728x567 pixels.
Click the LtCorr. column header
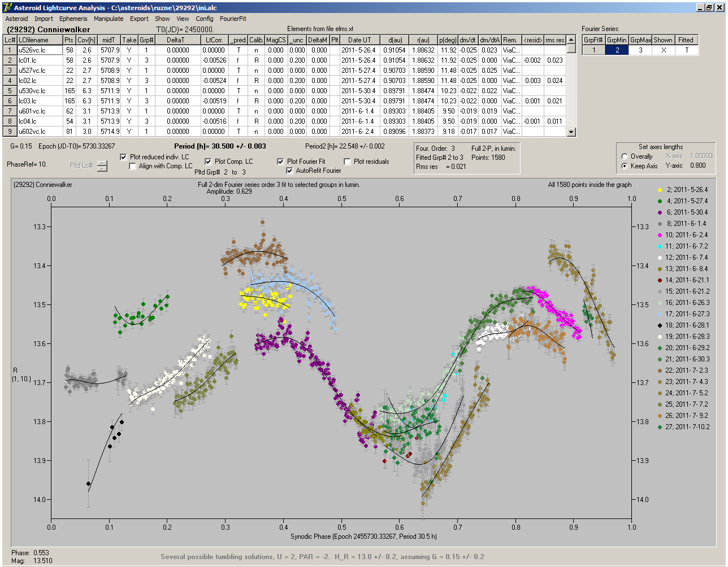214,40
